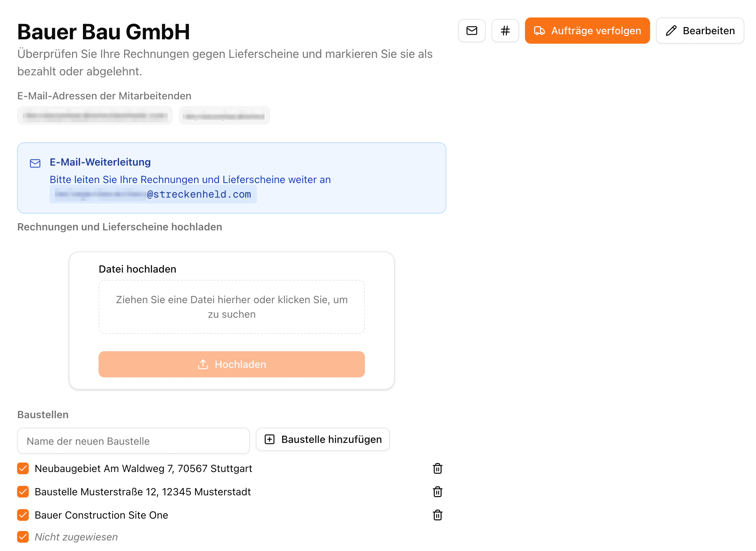Open Aufträge verfolgen order tracking

click(x=587, y=31)
